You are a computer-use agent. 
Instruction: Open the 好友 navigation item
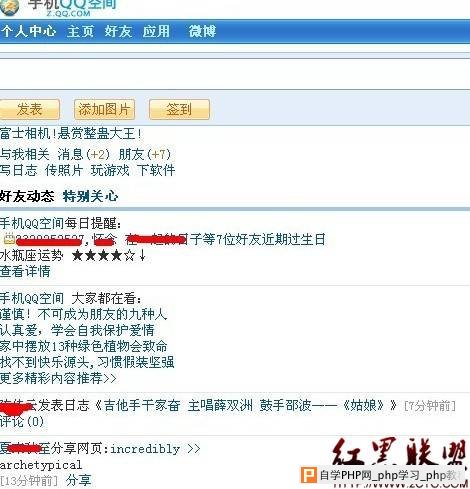pyautogui.click(x=118, y=31)
